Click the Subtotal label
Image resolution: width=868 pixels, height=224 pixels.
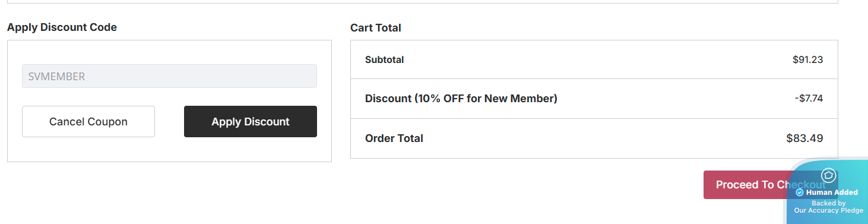(384, 59)
